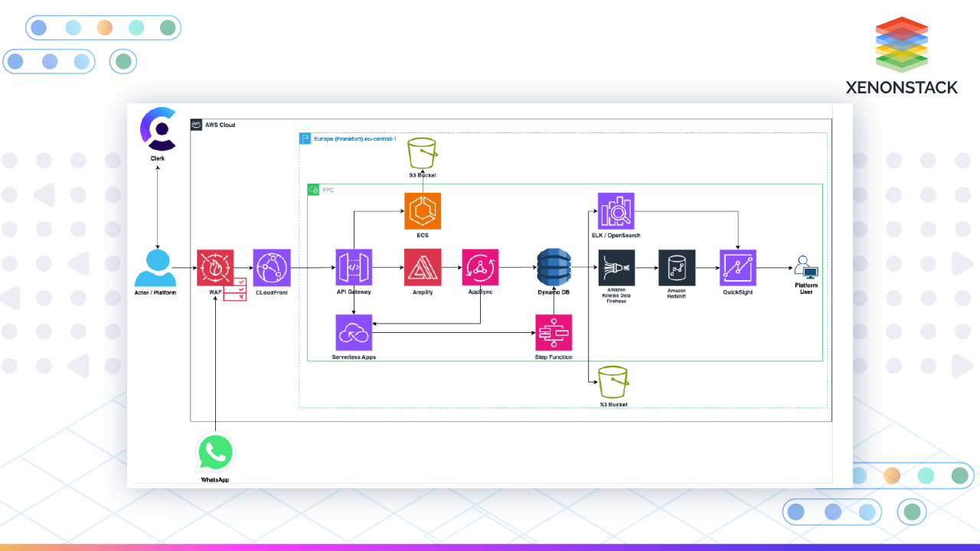Select the ELK / OpenSearch icon
Image resolution: width=980 pixels, height=551 pixels.
tap(616, 211)
